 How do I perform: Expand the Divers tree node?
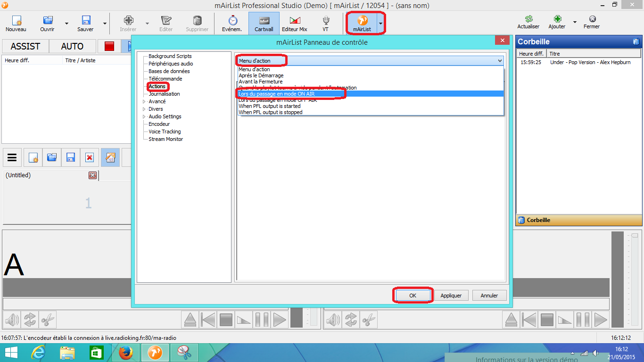145,109
